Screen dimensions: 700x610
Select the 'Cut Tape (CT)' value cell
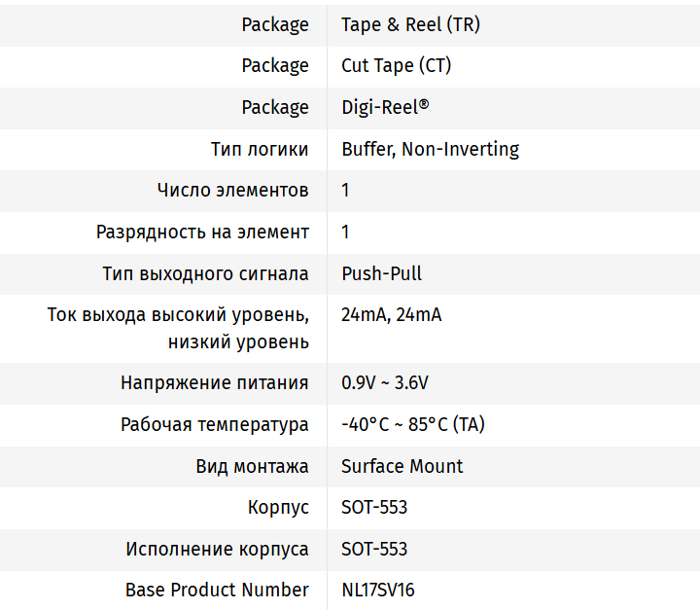tap(396, 66)
